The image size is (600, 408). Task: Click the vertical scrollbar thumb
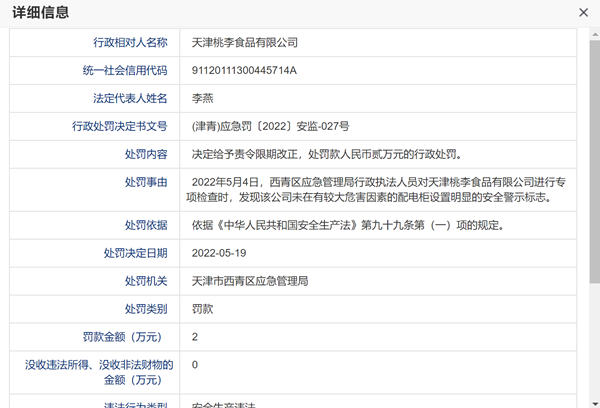595,161
